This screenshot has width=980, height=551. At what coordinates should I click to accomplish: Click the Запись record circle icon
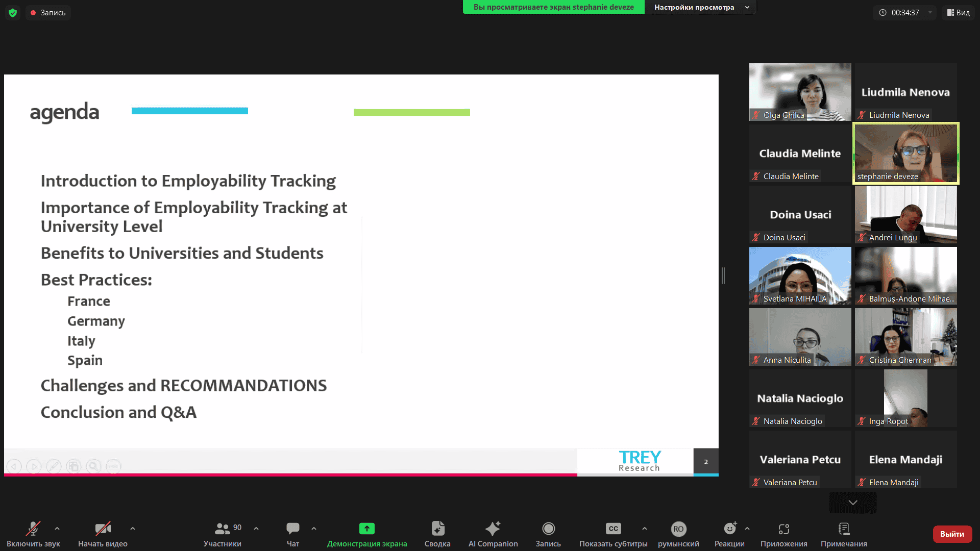click(548, 529)
